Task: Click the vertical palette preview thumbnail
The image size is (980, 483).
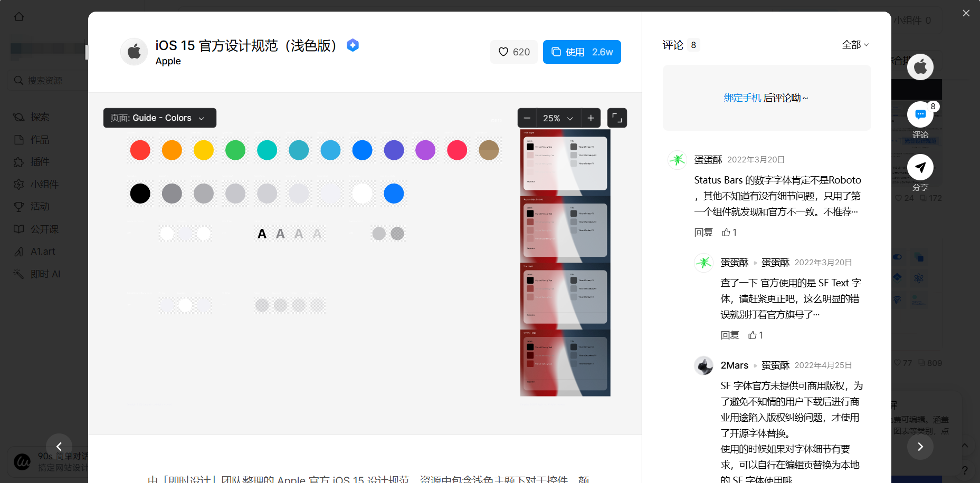Action: pos(565,263)
